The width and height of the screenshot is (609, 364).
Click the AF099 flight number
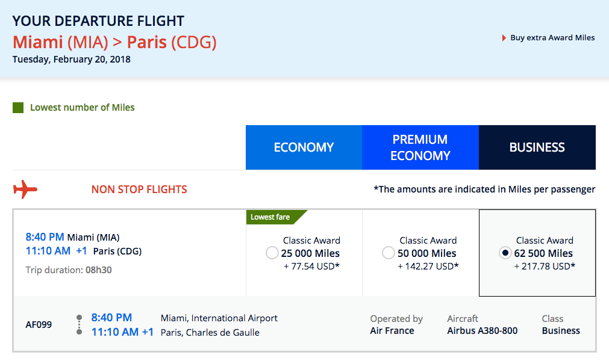click(x=39, y=324)
